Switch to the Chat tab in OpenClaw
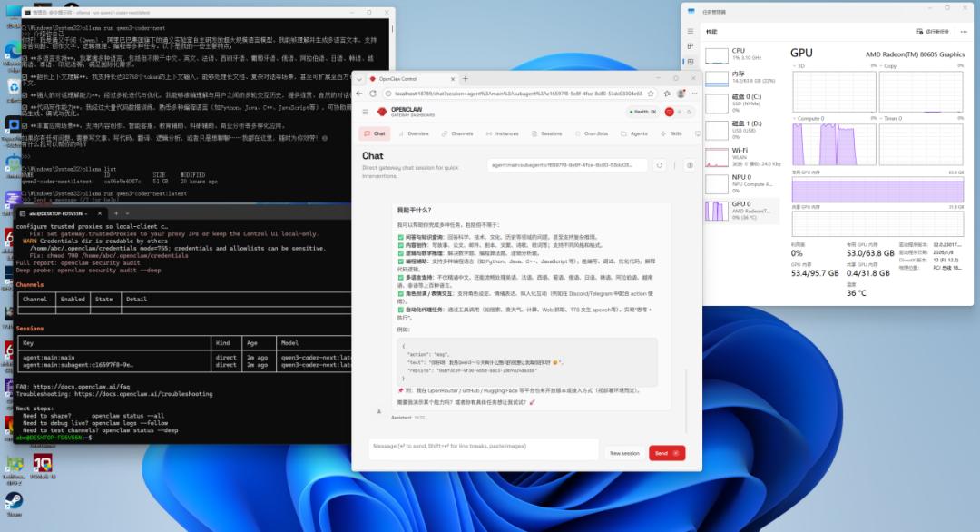980x532 pixels. coord(375,133)
